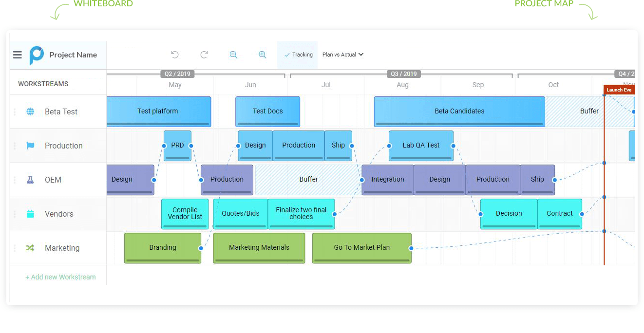
Task: Select the Beta Test Buffer block
Action: (589, 111)
